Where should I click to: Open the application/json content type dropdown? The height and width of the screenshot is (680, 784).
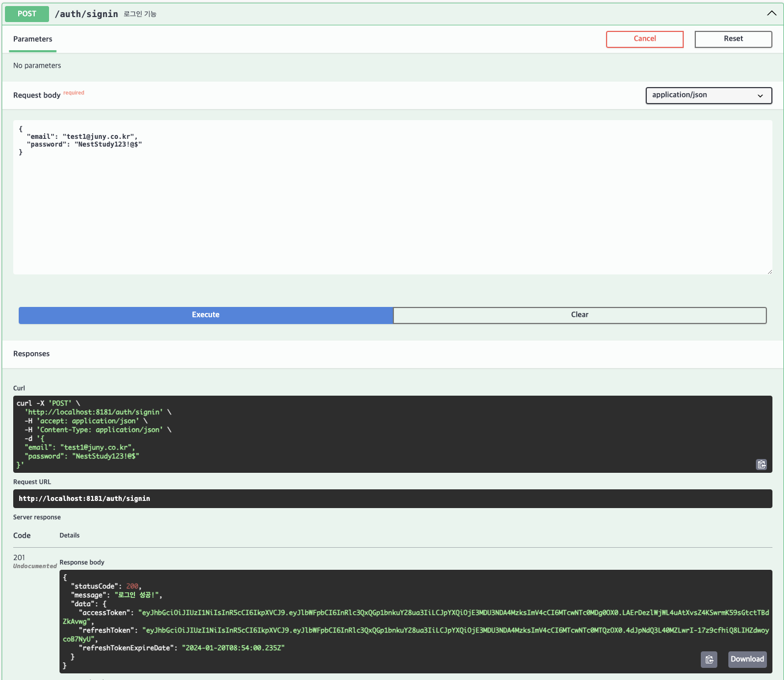[x=709, y=95]
